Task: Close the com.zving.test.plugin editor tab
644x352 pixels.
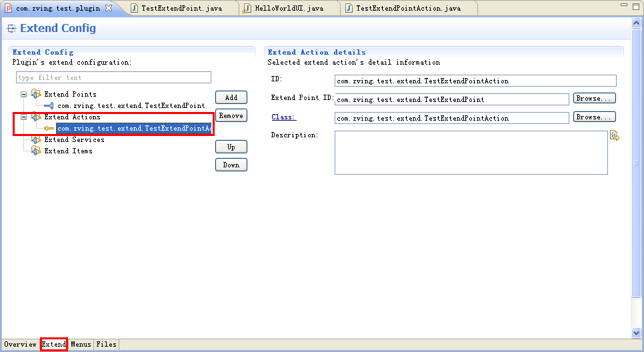Action: (x=109, y=9)
